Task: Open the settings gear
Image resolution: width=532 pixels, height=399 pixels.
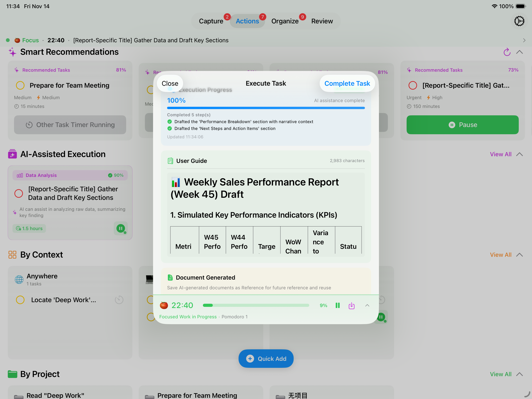Action: (519, 21)
